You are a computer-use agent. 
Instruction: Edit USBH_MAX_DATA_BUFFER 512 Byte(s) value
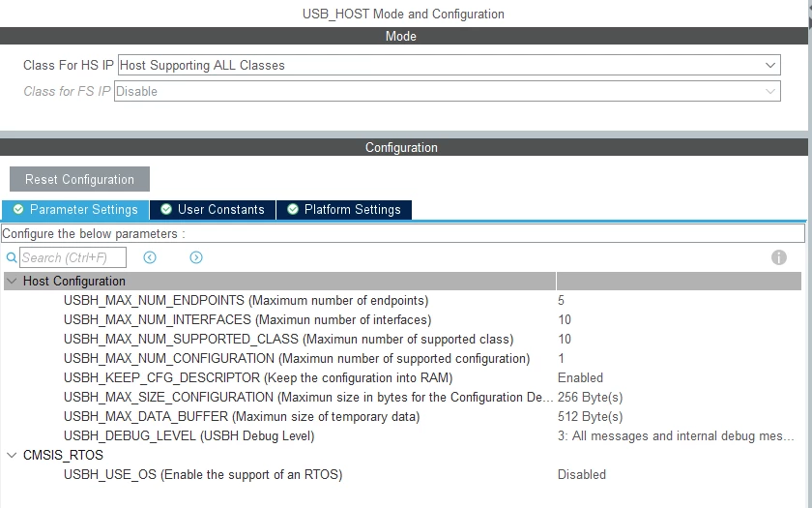[590, 417]
